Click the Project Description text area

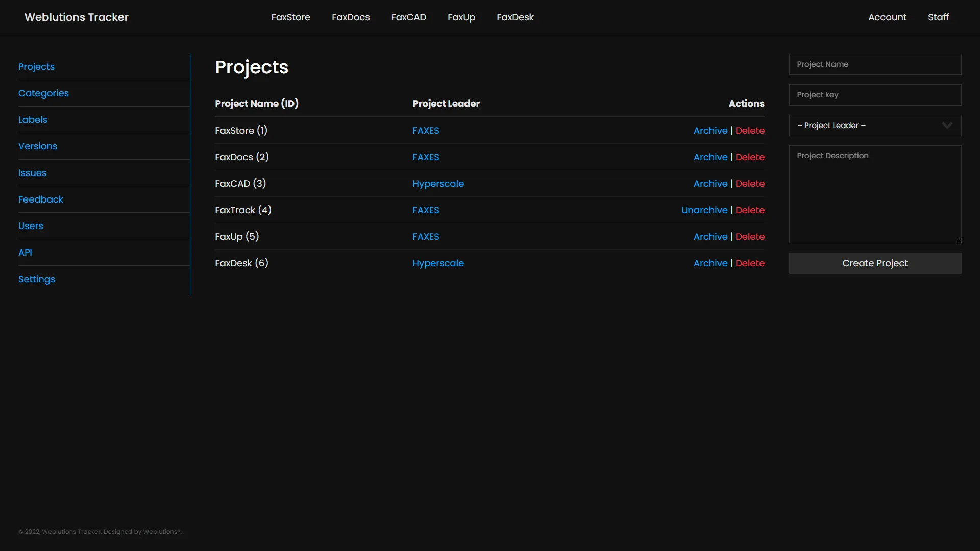[875, 194]
